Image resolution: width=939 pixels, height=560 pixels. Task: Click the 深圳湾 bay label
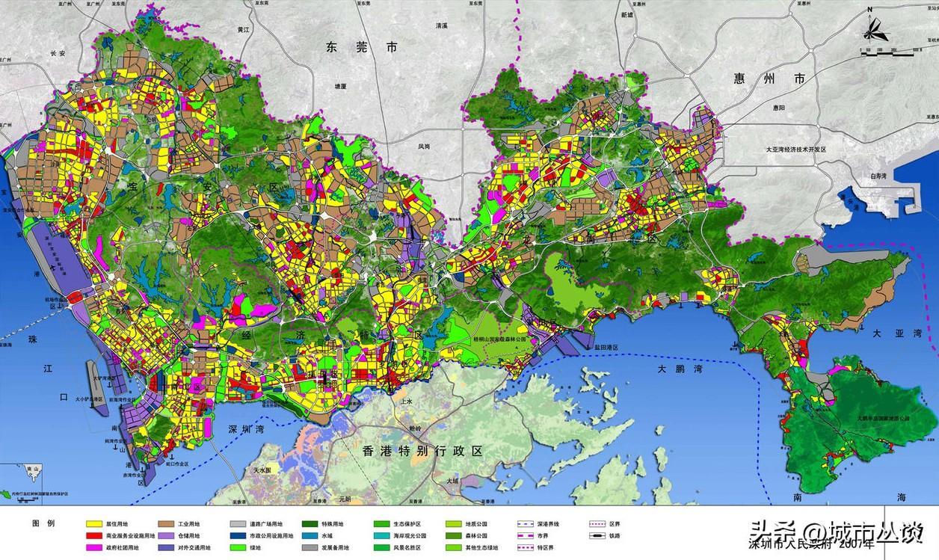pyautogui.click(x=248, y=429)
